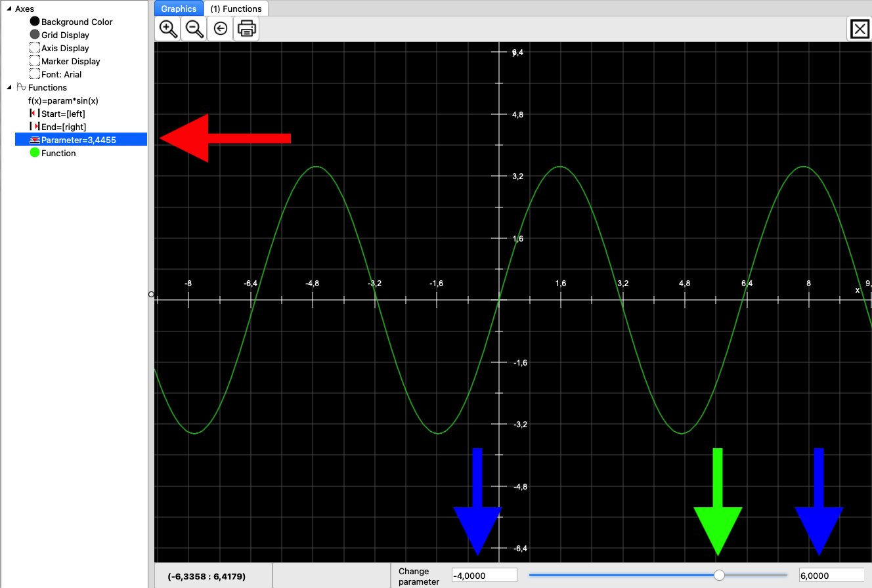This screenshot has width=872, height=588.
Task: Collapse the Axes tree node
Action: click(8, 9)
